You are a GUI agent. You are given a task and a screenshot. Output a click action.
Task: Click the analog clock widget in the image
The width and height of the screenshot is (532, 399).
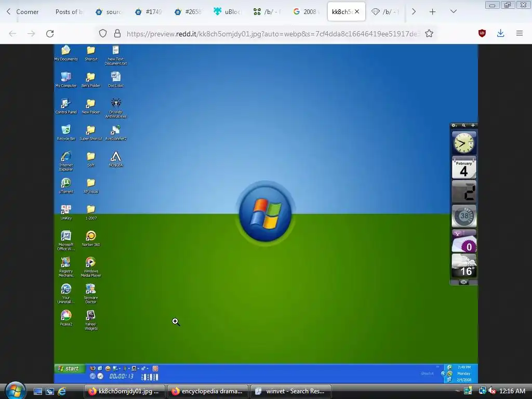[464, 143]
